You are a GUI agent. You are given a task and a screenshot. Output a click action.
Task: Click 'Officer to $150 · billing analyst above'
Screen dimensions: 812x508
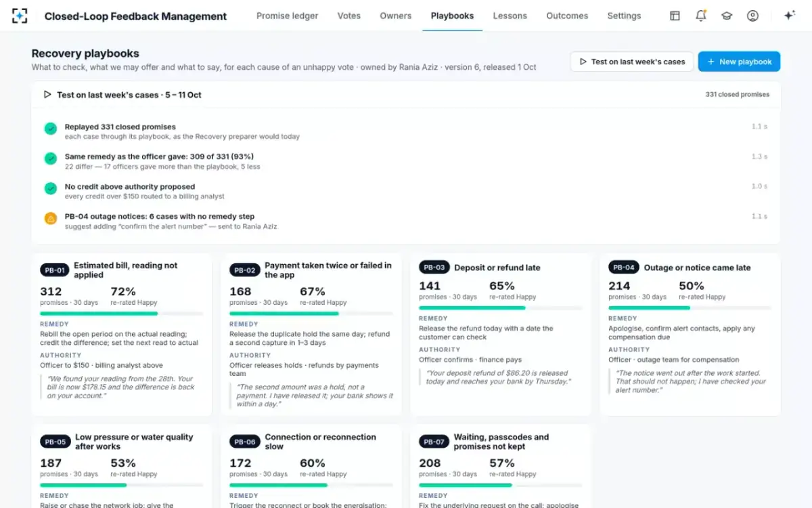pos(101,365)
